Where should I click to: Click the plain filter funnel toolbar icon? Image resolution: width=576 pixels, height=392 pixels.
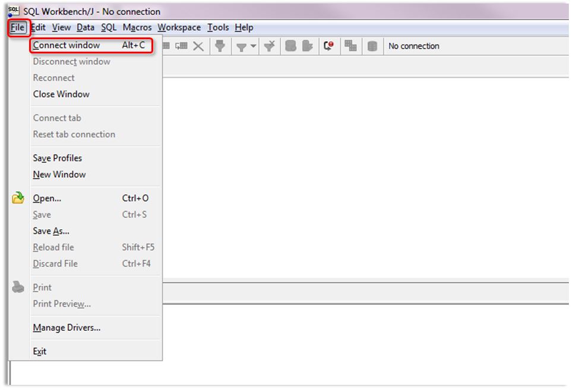pos(241,47)
